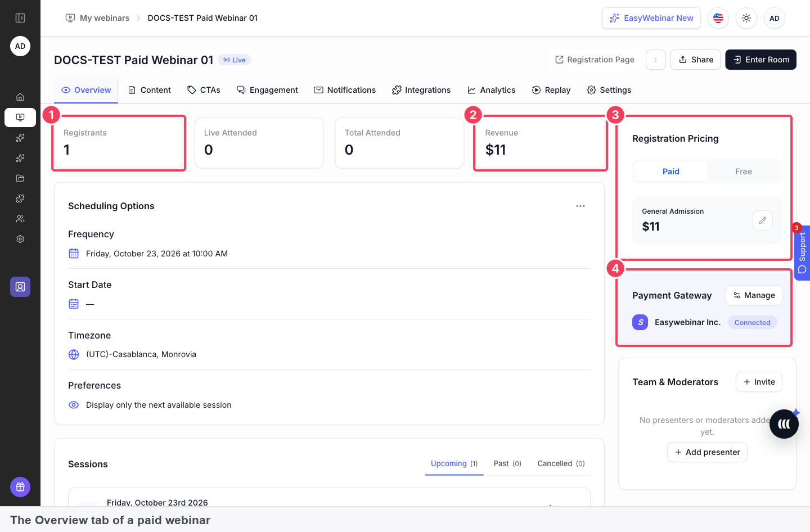Screen dimensions: 810x532
Task: Toggle light/dark theme with sun icon
Action: [746, 18]
